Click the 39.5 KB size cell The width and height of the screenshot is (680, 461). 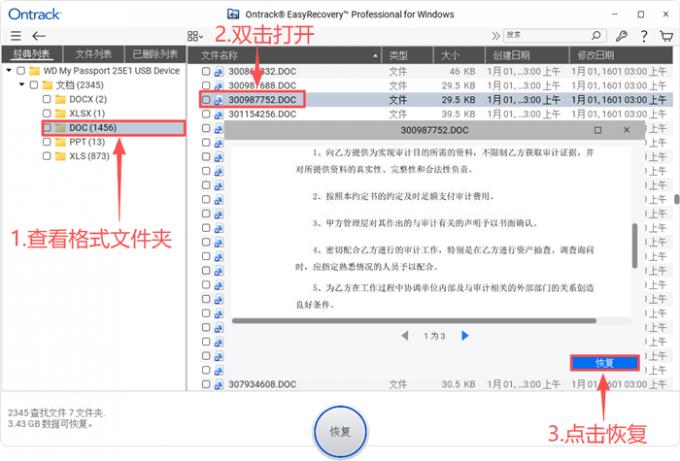[x=458, y=114]
